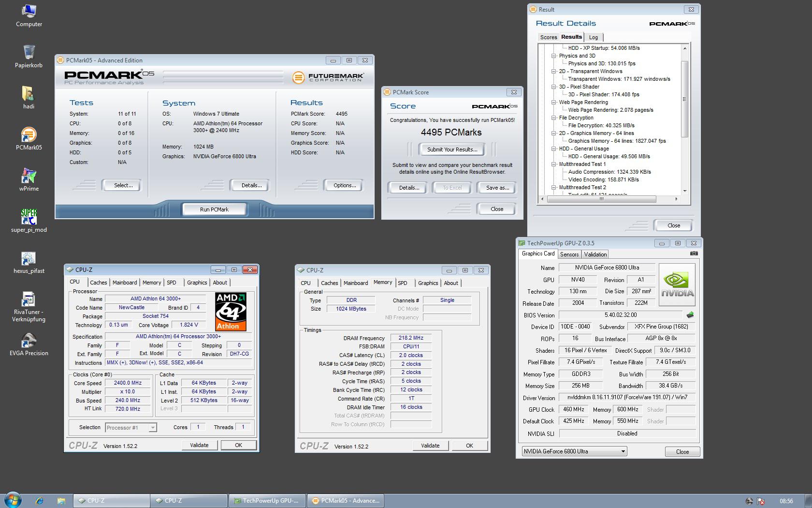Collapse the Multithreaded Test 1 node
This screenshot has width=812, height=508.
pyautogui.click(x=554, y=164)
